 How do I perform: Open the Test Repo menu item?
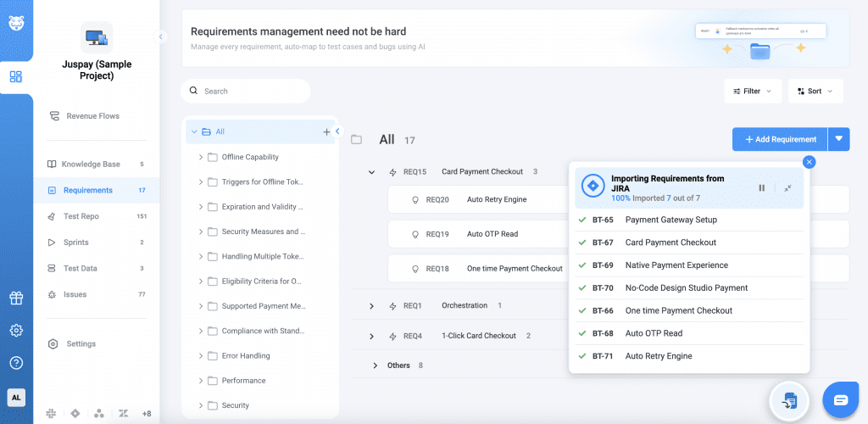[81, 216]
